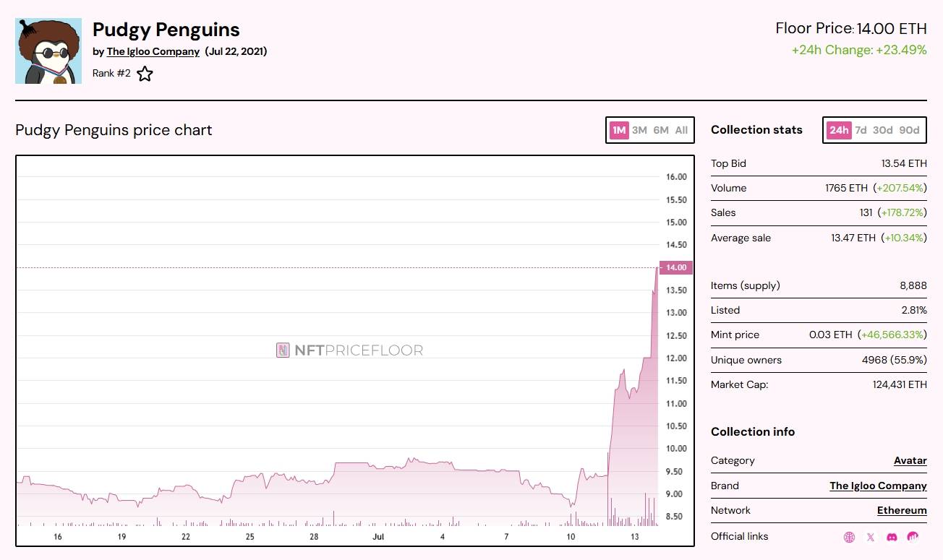Click the Floor Price 14.00 ETH text
Viewport: 943px width, 560px height.
[851, 29]
